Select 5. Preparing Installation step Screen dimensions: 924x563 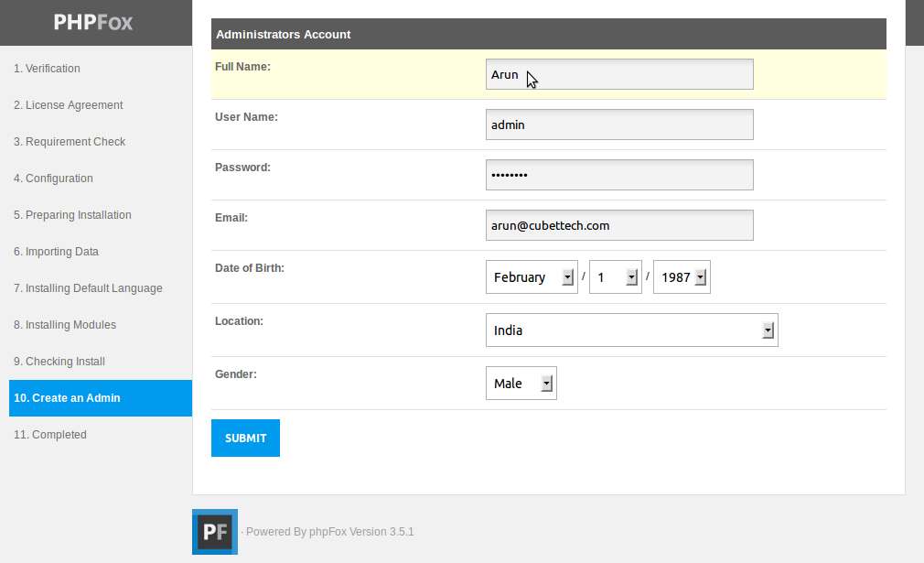[x=72, y=214]
